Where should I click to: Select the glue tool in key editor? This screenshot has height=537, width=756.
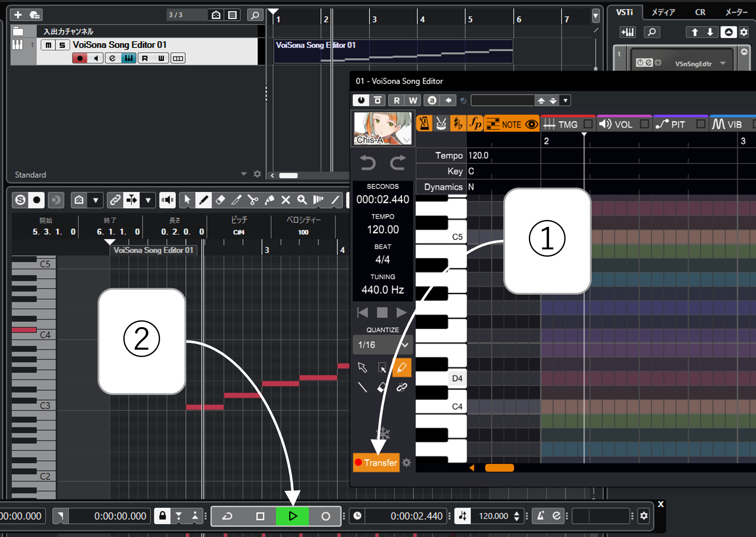click(269, 200)
